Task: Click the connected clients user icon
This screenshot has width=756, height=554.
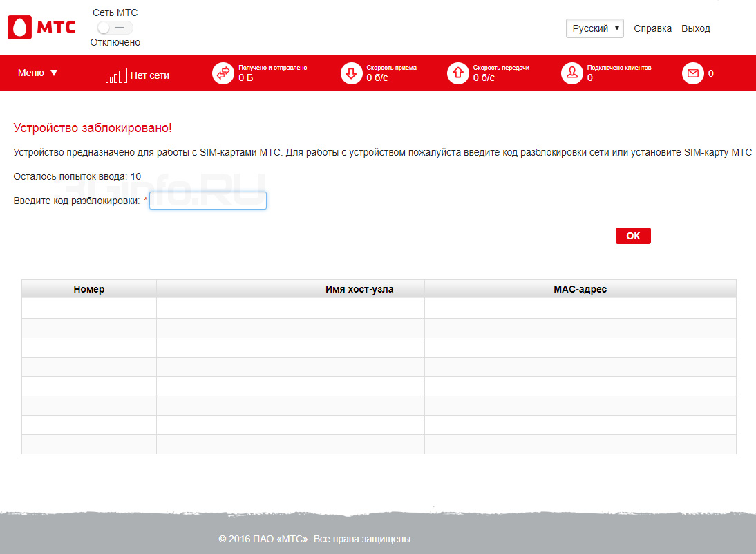Action: (x=571, y=73)
